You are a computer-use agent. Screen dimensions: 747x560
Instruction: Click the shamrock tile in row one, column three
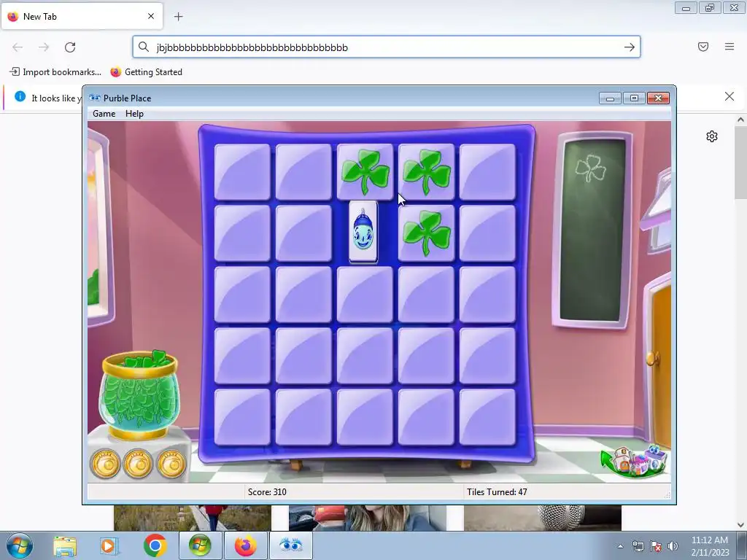point(365,172)
